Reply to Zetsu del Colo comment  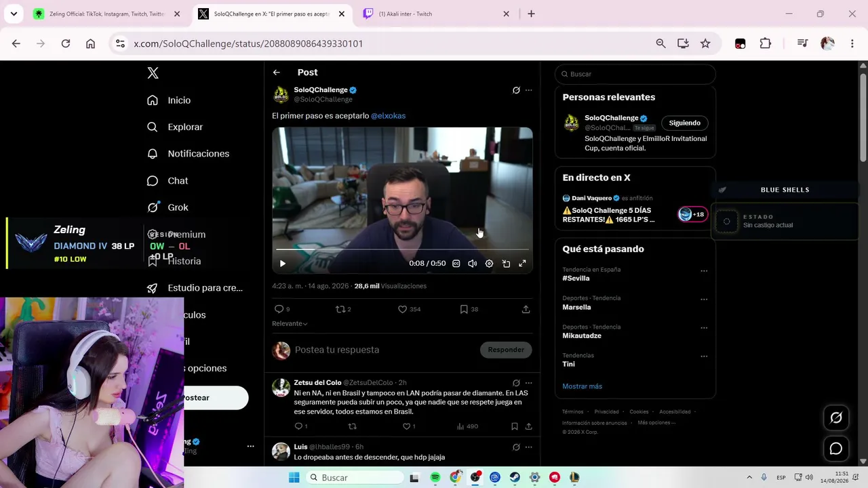coord(300,426)
